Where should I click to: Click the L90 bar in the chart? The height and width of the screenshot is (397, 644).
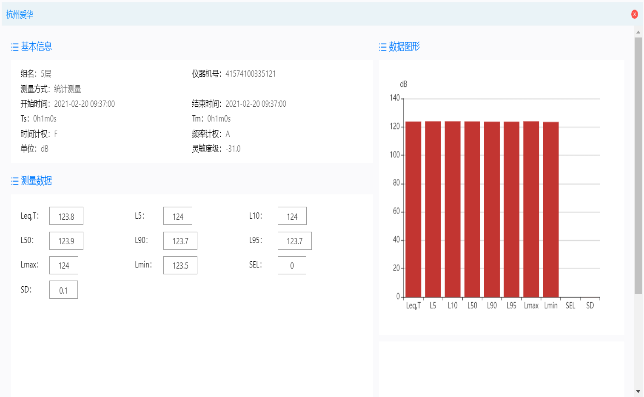tap(492, 209)
